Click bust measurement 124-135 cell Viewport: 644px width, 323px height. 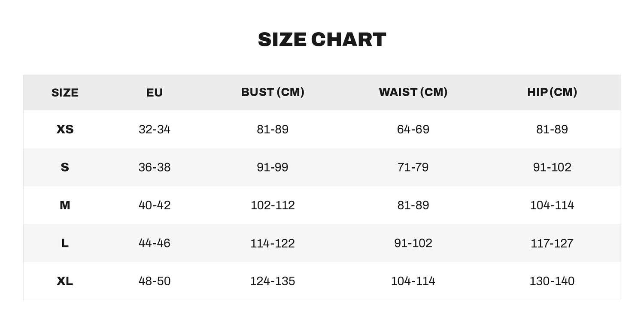(273, 281)
